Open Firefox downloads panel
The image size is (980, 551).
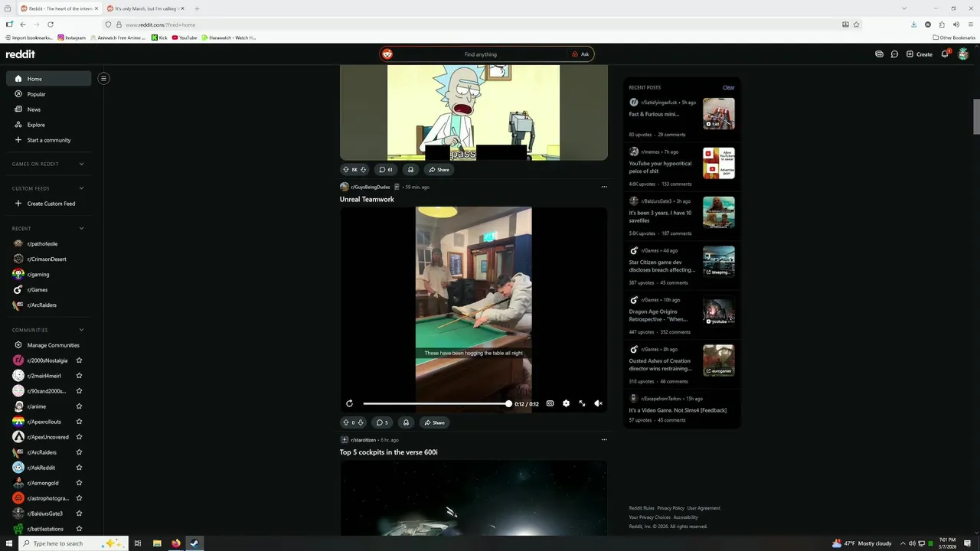913,24
